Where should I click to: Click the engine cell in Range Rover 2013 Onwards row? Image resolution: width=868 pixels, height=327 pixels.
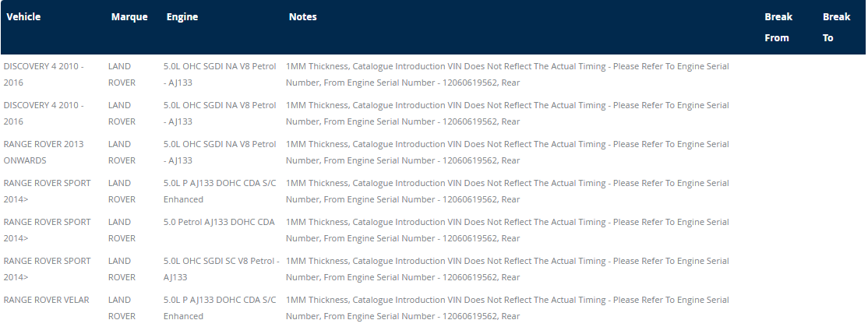(219, 152)
